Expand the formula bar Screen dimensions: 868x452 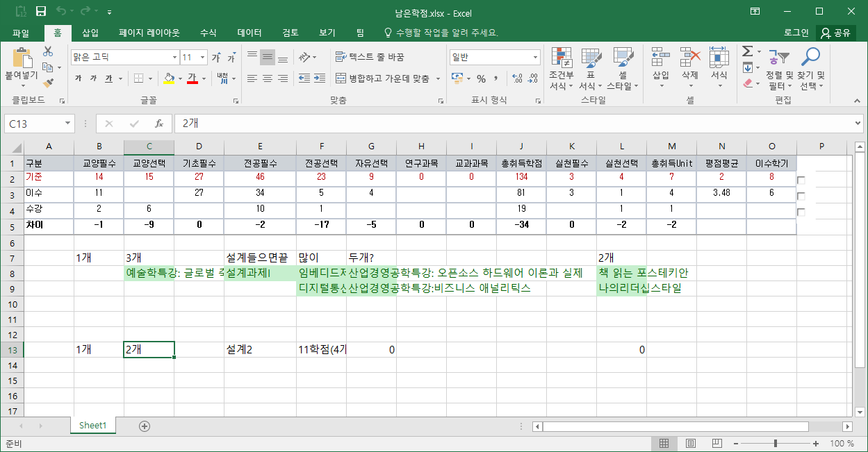(858, 124)
